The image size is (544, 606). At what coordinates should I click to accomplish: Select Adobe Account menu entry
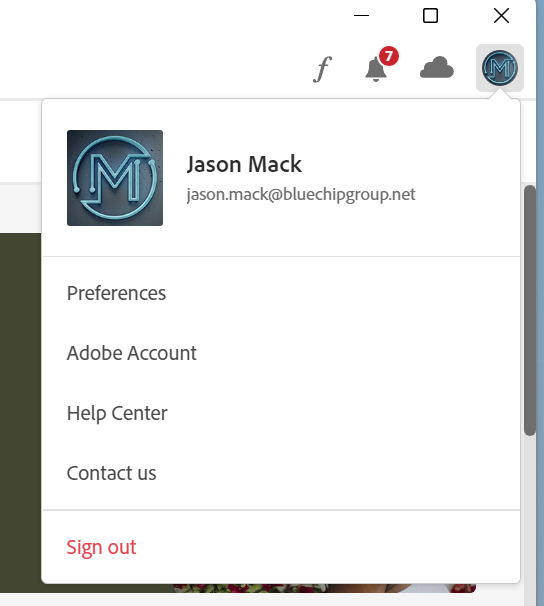coord(132,353)
